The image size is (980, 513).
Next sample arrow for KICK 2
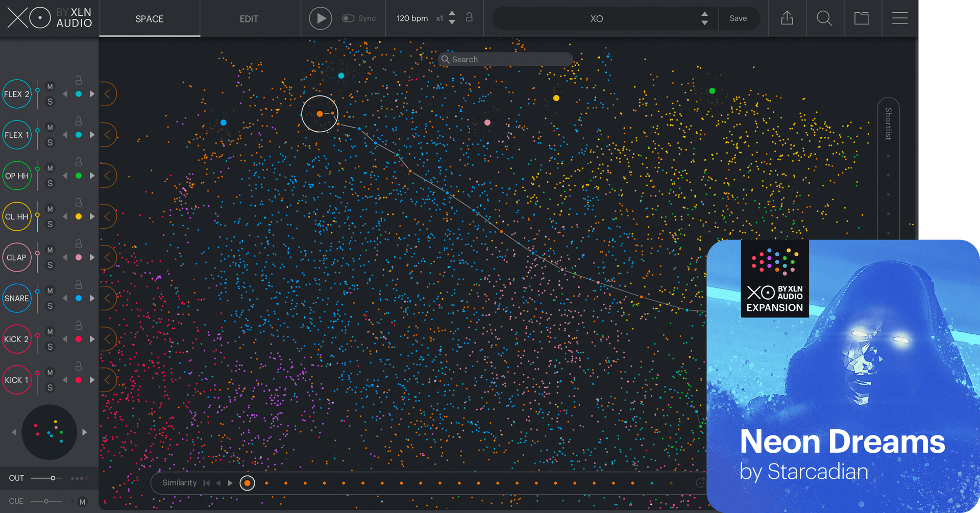[92, 339]
